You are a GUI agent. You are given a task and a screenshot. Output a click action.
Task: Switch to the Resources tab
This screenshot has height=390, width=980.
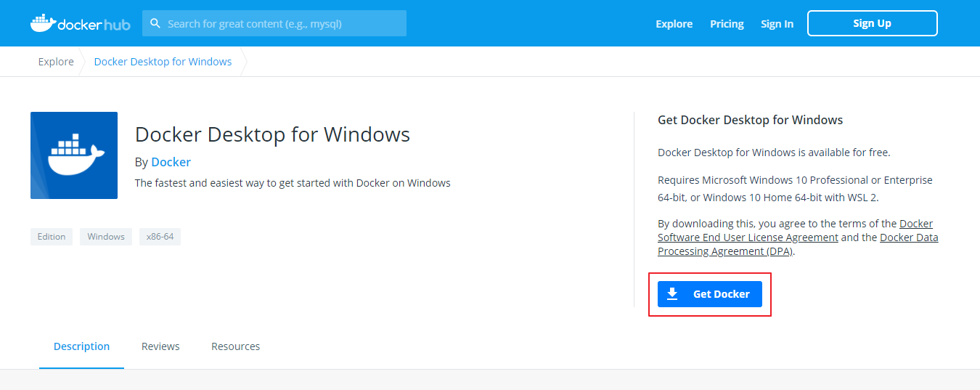[235, 346]
